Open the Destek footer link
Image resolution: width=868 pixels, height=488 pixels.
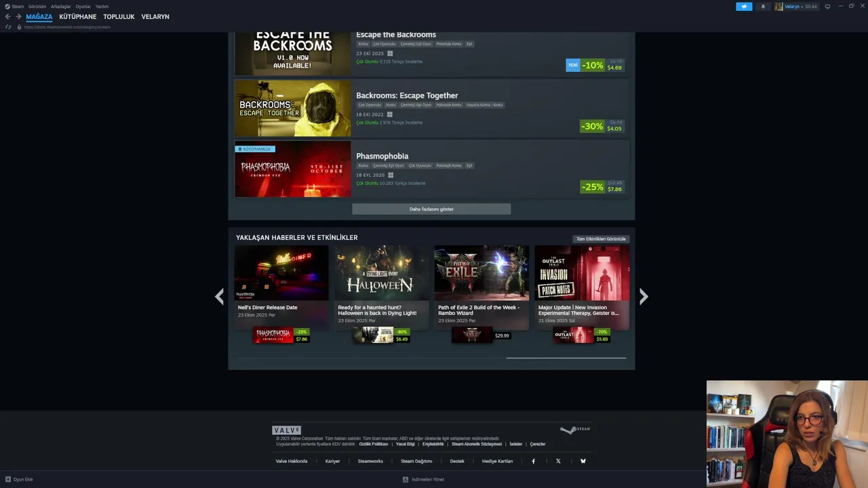(x=457, y=461)
